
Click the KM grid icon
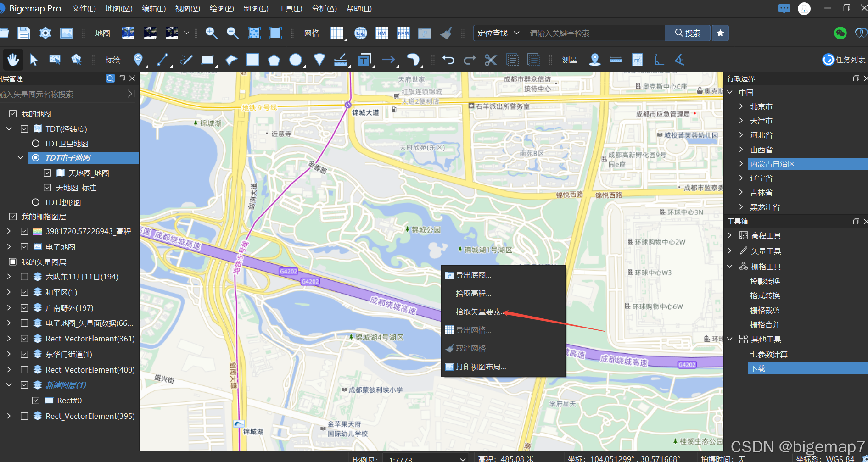point(382,33)
